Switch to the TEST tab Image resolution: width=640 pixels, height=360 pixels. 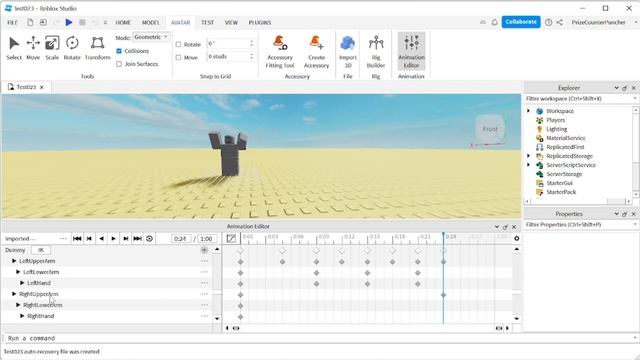(x=207, y=22)
